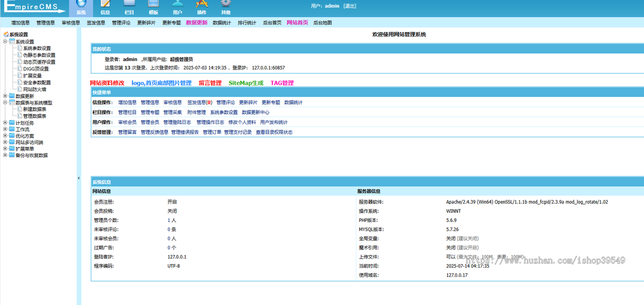Open the 其他 gear icon in top navigation

(x=226, y=3)
